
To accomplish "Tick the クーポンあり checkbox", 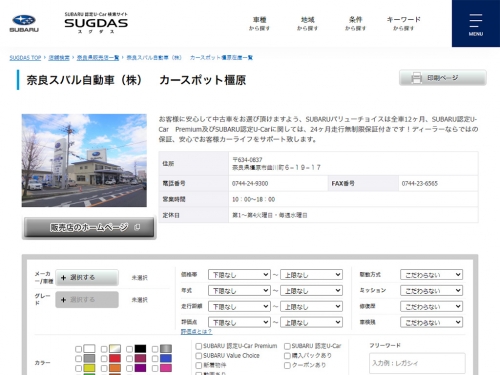I will pos(287,365).
